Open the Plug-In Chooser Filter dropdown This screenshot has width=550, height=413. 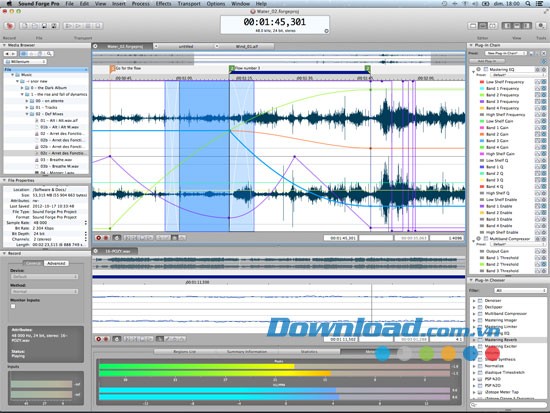coord(520,291)
